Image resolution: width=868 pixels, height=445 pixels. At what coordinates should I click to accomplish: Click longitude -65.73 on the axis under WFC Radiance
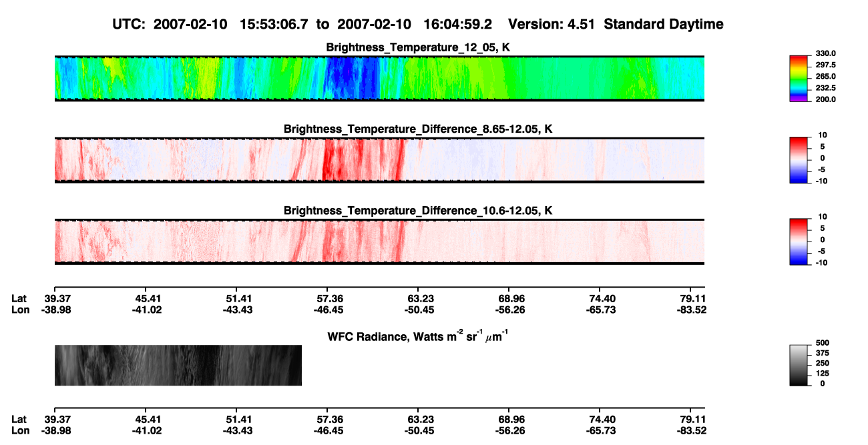(602, 430)
